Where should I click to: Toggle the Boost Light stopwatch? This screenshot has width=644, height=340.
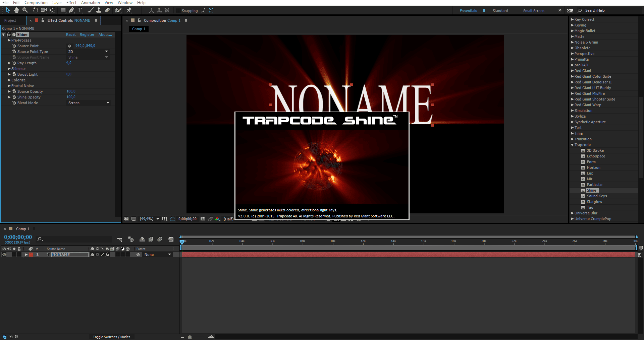14,74
